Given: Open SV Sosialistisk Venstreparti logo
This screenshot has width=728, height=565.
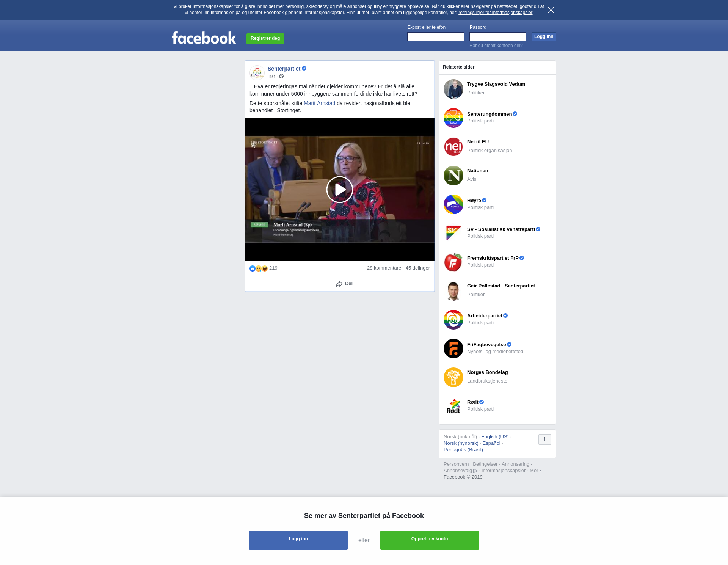Looking at the screenshot, I should coord(453,233).
